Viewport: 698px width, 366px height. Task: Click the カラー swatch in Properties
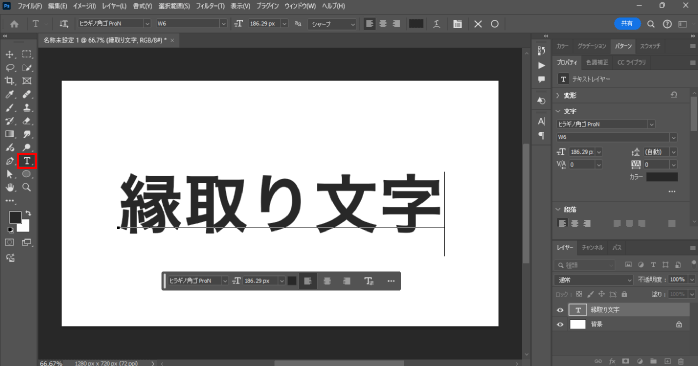pos(662,177)
